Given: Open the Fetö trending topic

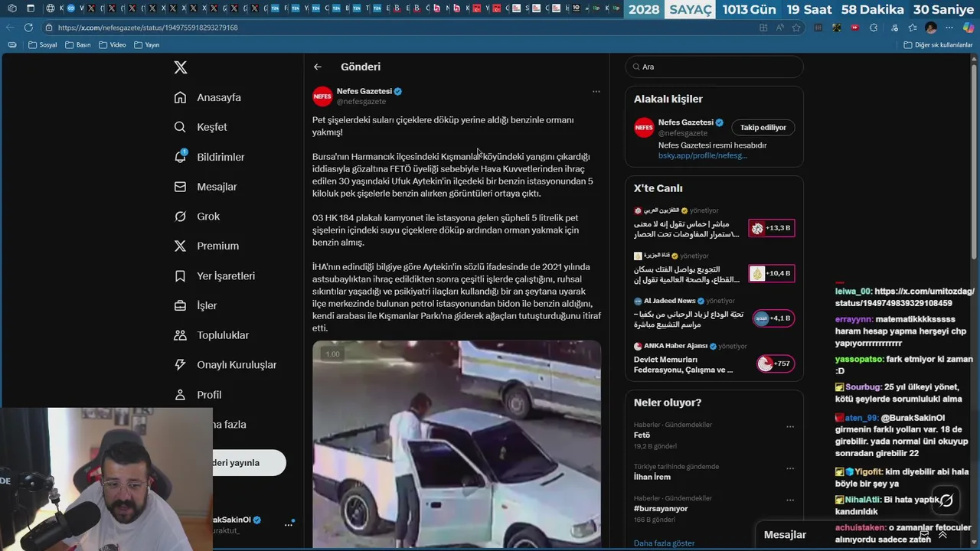Looking at the screenshot, I should (642, 435).
